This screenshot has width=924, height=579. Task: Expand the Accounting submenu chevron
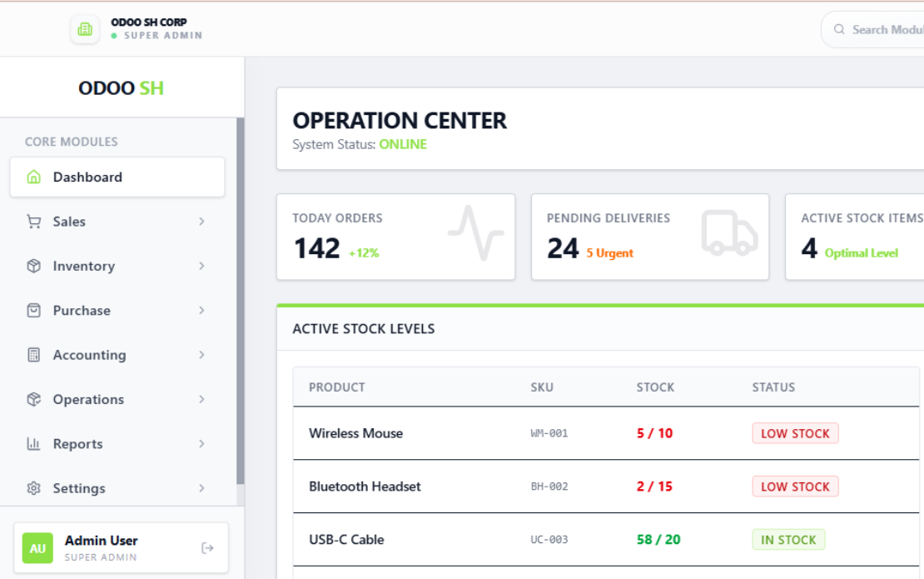[x=201, y=355]
